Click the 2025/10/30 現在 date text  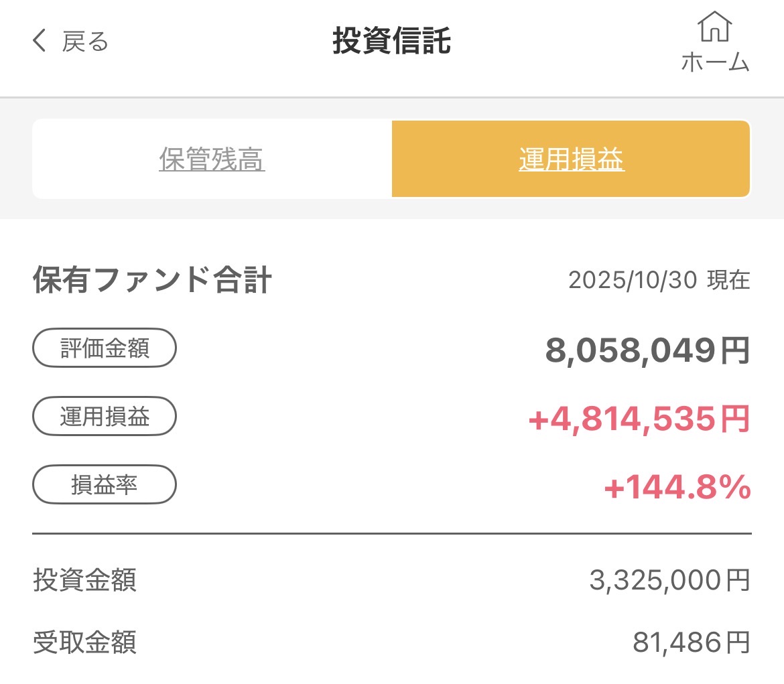point(659,281)
